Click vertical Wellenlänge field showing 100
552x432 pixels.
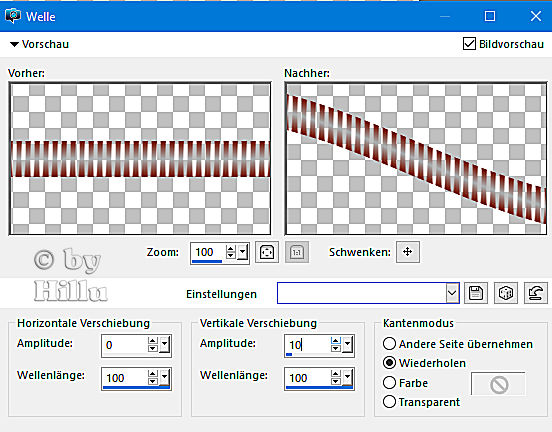coord(308,378)
